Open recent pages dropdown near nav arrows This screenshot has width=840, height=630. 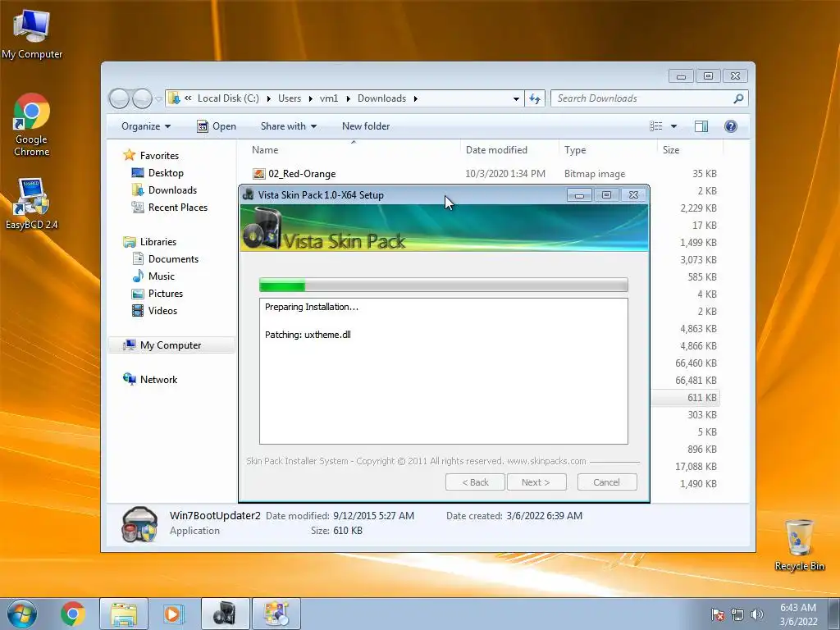point(158,99)
